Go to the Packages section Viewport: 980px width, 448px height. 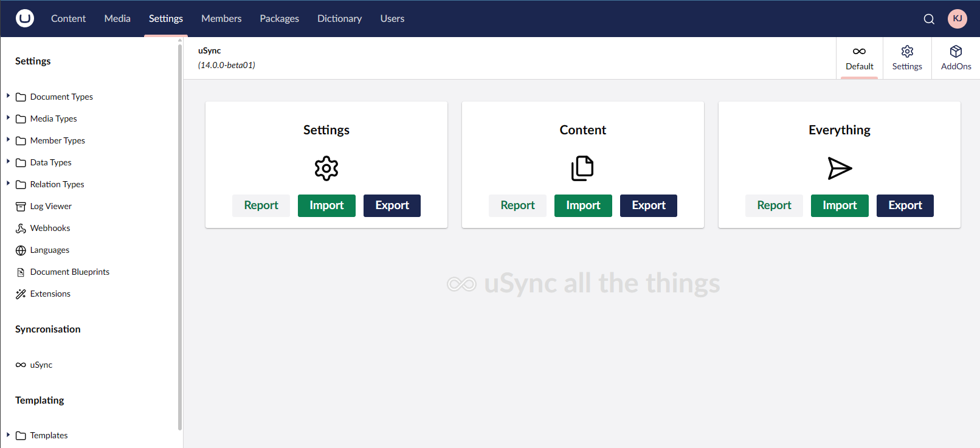tap(279, 18)
